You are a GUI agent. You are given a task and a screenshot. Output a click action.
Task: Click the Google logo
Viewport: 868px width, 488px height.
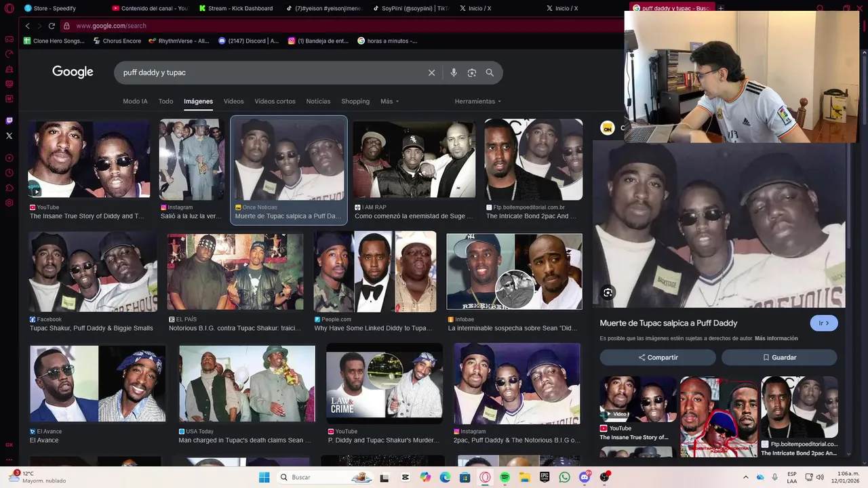point(73,72)
